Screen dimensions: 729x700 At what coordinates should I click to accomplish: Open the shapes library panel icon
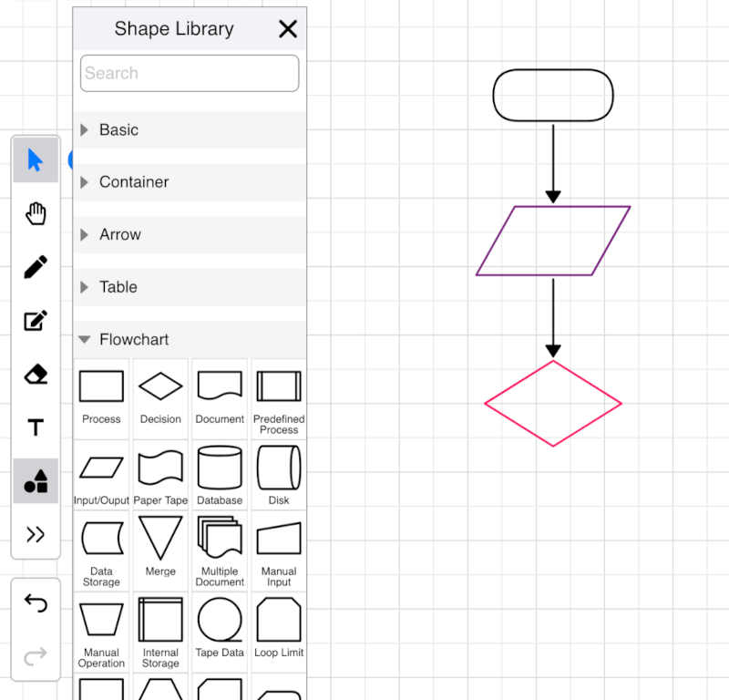pos(36,481)
